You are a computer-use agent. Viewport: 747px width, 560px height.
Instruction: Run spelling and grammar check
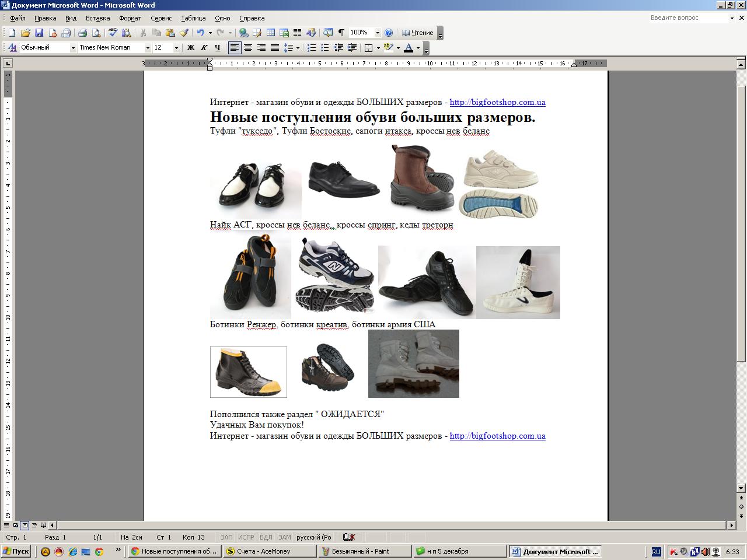click(113, 33)
